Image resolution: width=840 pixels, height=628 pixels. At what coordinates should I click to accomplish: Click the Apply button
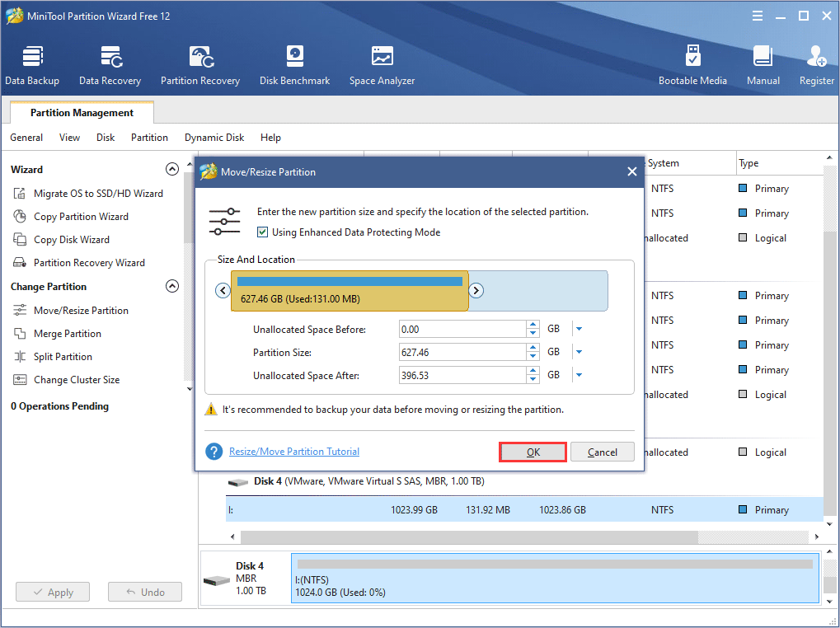[53, 592]
